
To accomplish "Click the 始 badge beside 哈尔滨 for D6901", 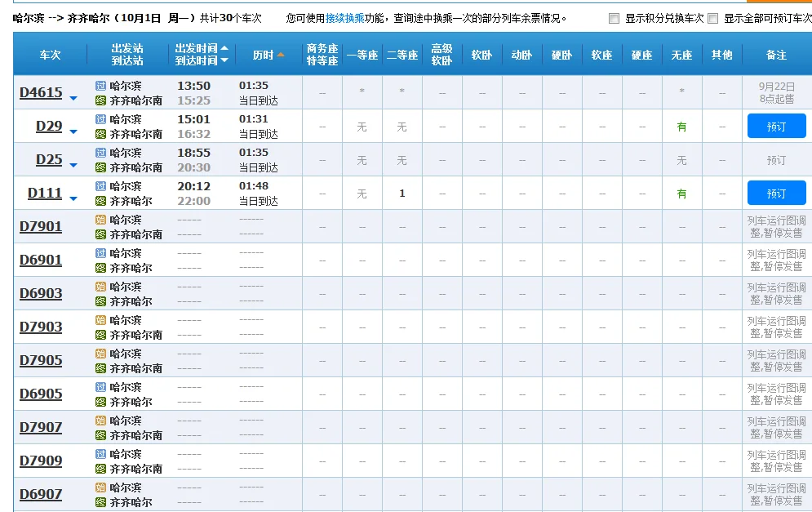I will click(99, 254).
